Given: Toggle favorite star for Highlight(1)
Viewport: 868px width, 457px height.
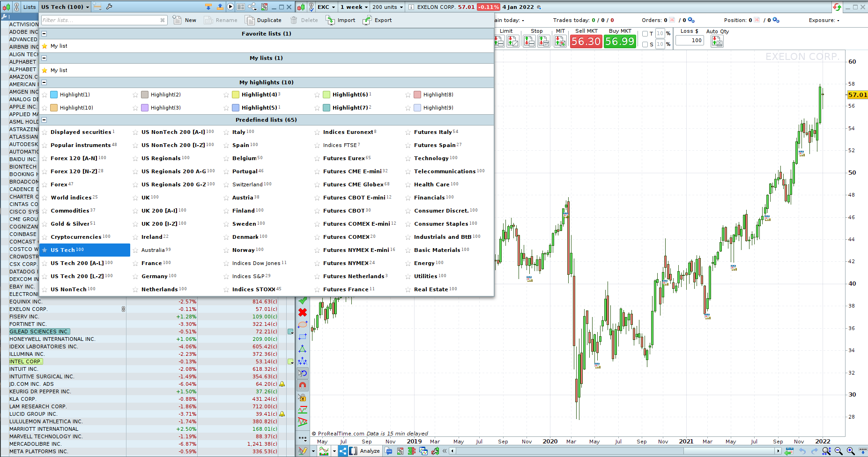Looking at the screenshot, I should coord(45,95).
